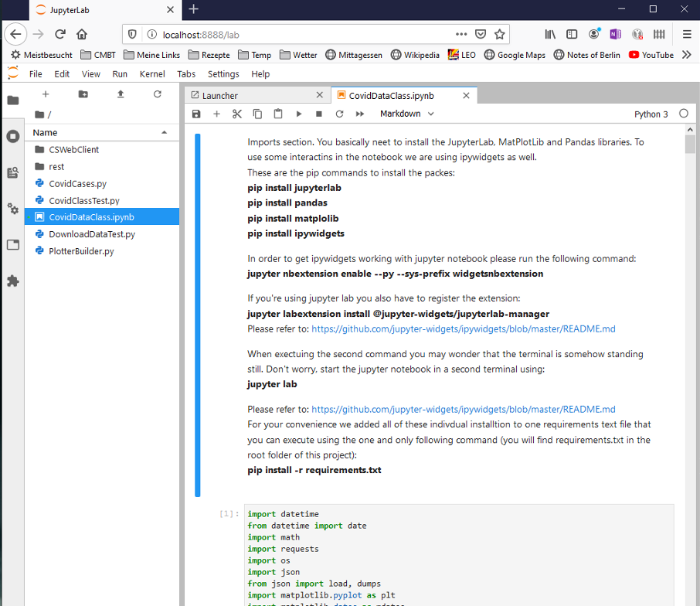Open the CovidCases.py file
This screenshot has width=700, height=606.
(x=77, y=184)
